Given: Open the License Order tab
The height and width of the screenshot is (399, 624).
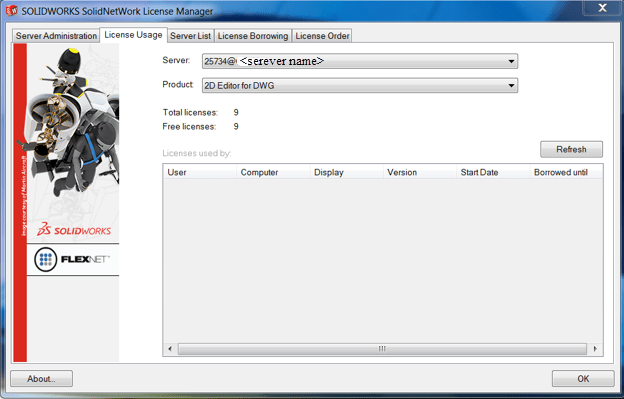Looking at the screenshot, I should [x=322, y=36].
